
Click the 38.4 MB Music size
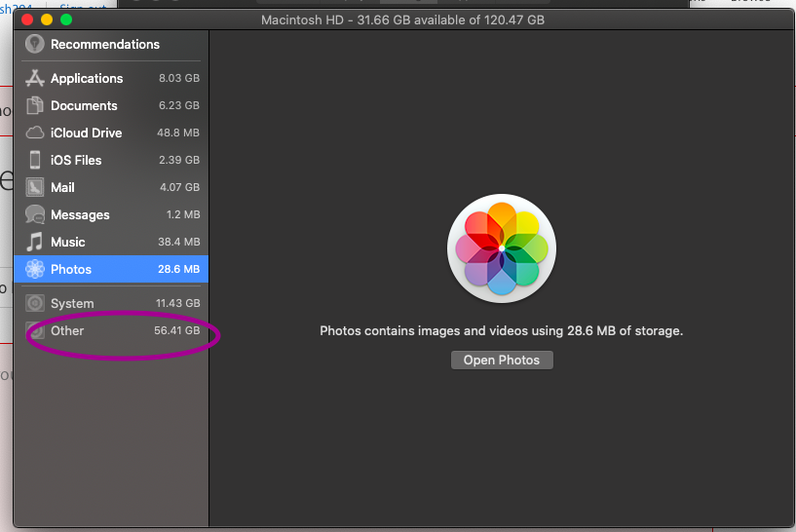click(x=178, y=243)
